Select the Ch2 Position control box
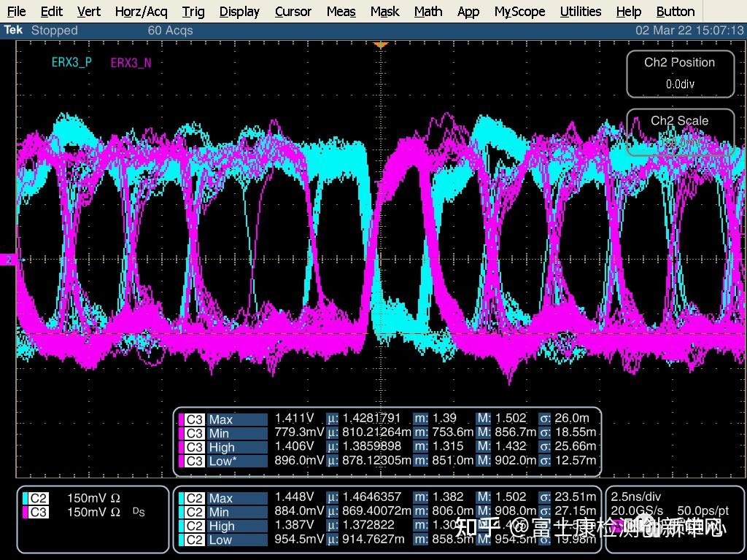Screen dimensions: 747x560 [x=680, y=73]
